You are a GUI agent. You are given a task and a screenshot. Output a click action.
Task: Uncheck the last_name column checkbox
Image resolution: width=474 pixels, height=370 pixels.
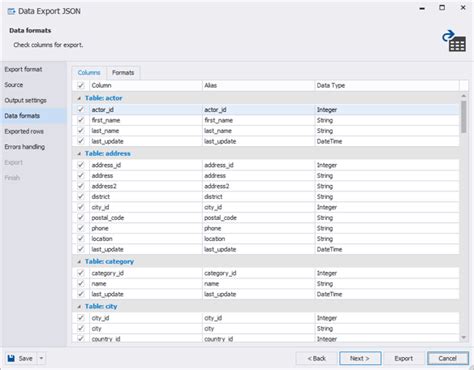pos(81,131)
